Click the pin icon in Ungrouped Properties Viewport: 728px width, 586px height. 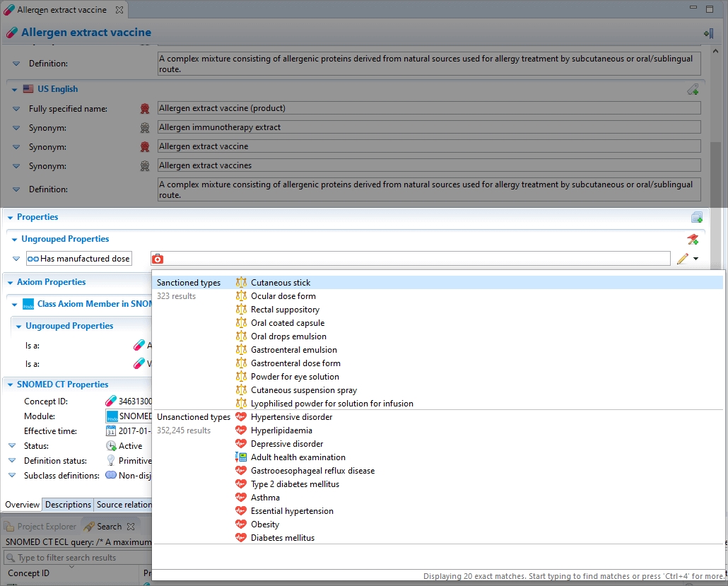point(693,240)
